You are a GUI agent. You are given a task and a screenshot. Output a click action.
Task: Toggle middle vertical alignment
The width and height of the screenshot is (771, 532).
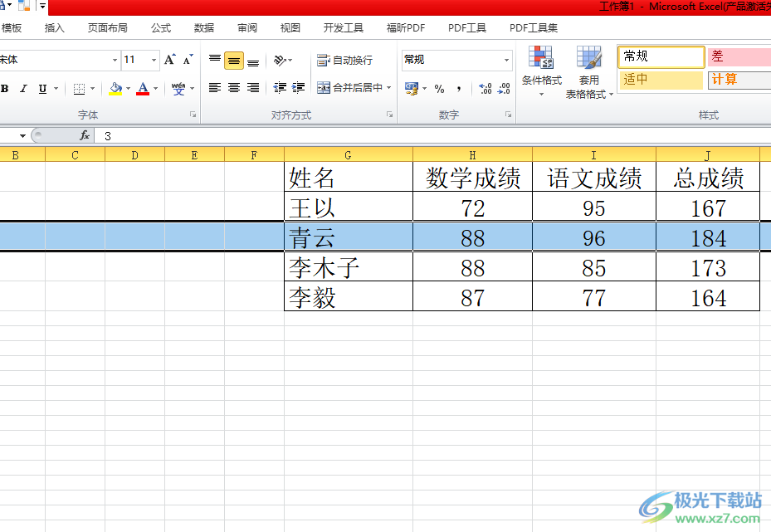coord(234,61)
